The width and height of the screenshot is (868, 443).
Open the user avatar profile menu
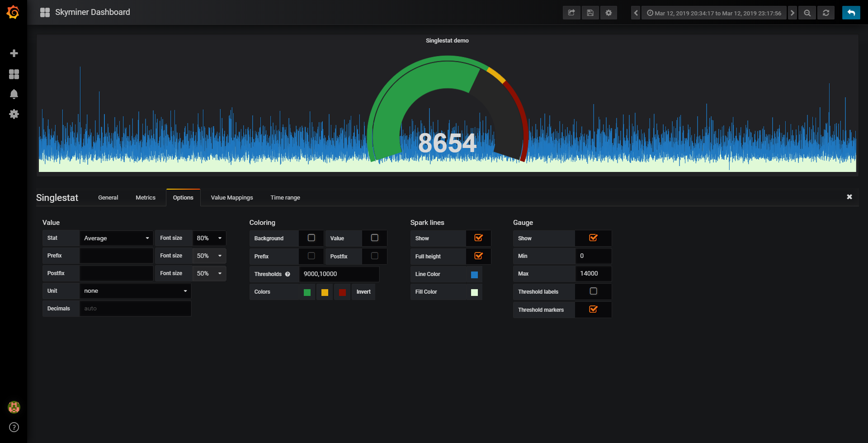tap(14, 407)
